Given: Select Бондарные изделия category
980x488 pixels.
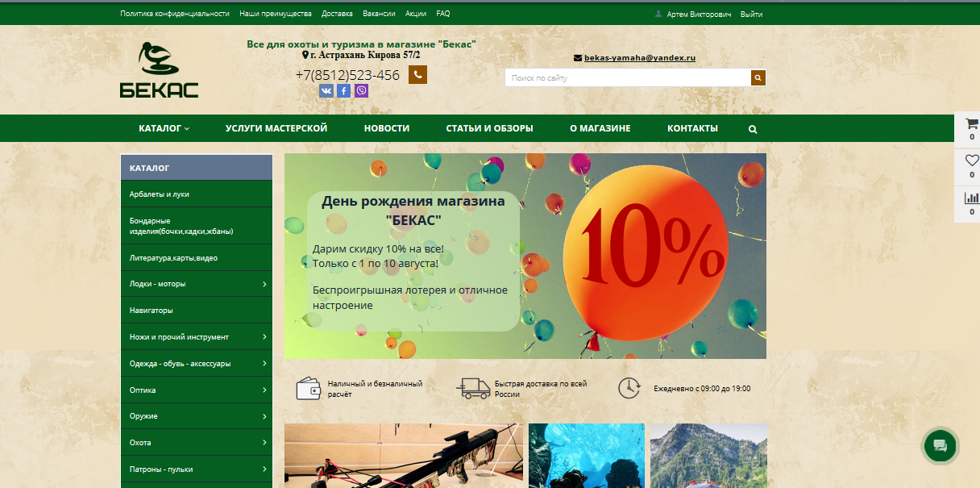Looking at the screenshot, I should 197,226.
